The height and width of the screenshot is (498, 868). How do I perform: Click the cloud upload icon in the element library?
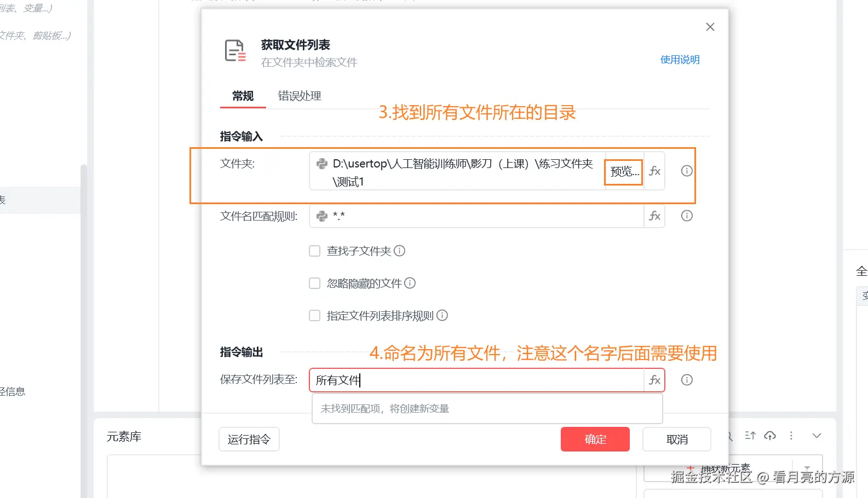(x=771, y=436)
